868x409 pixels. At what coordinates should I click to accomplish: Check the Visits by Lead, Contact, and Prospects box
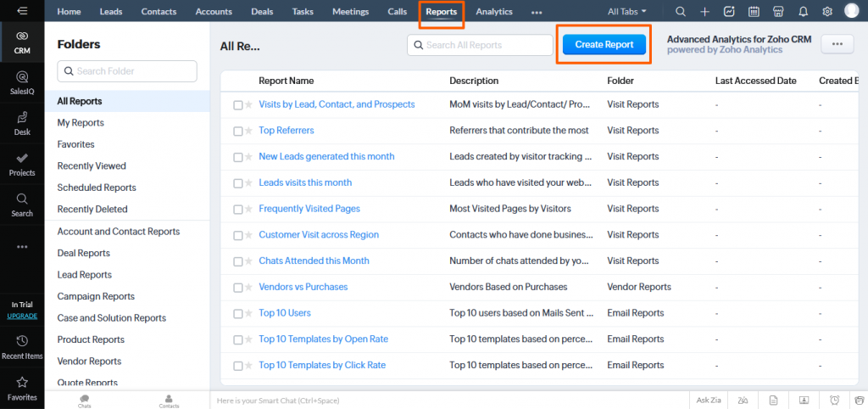point(238,105)
